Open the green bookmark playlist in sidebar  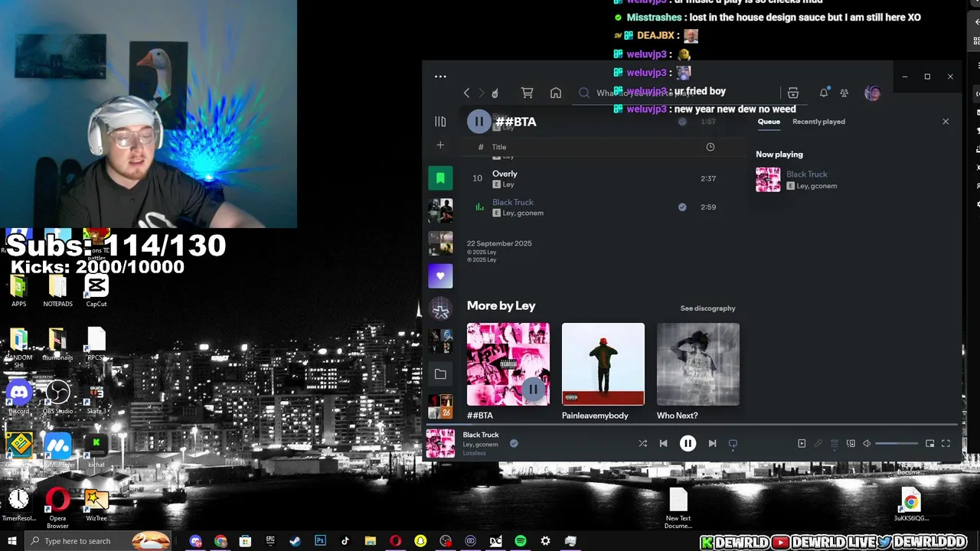click(440, 178)
